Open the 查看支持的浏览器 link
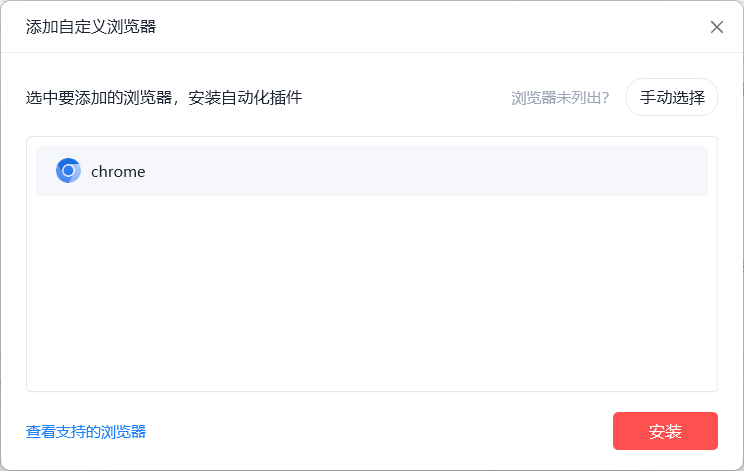This screenshot has width=744, height=471. pos(86,431)
